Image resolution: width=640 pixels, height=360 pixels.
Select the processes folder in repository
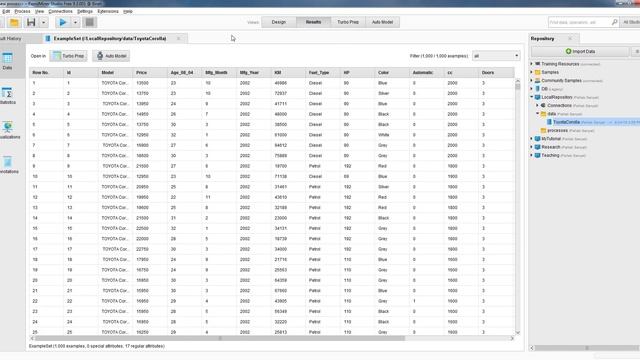tap(557, 130)
